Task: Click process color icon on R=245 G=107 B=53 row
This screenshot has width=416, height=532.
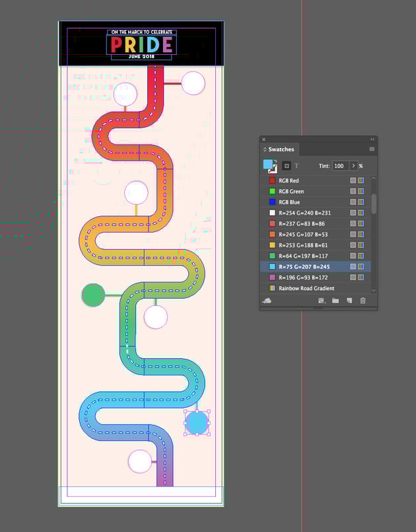Action: [x=353, y=235]
